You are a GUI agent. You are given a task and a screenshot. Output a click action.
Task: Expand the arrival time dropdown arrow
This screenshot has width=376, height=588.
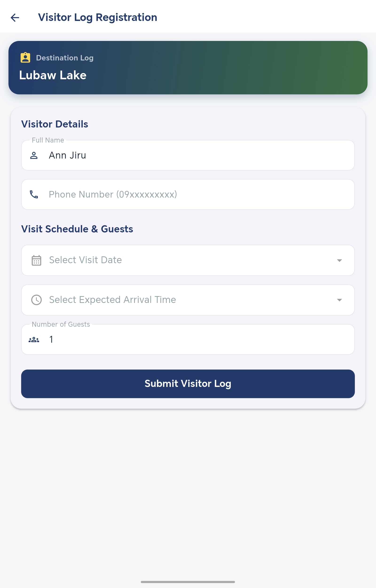pyautogui.click(x=339, y=300)
